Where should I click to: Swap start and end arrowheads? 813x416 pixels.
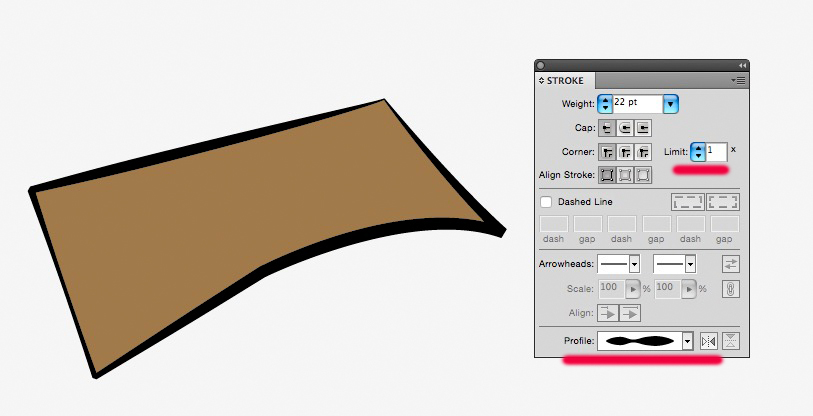tap(731, 264)
